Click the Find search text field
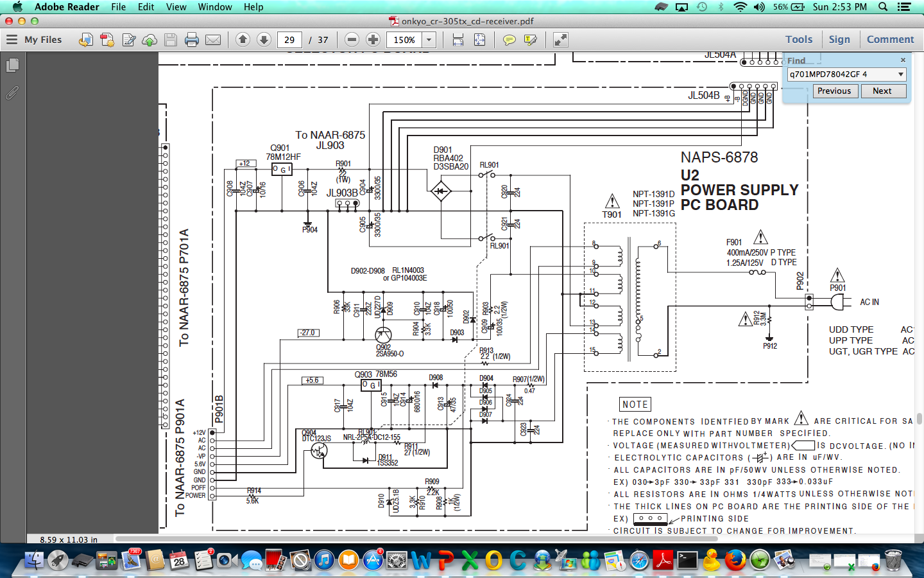Screen dimensions: 924x578 (x=841, y=74)
